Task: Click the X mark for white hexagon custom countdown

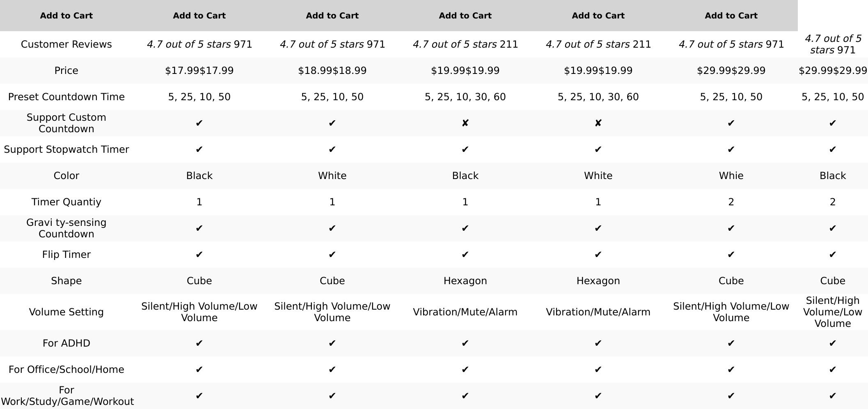Action: click(598, 123)
